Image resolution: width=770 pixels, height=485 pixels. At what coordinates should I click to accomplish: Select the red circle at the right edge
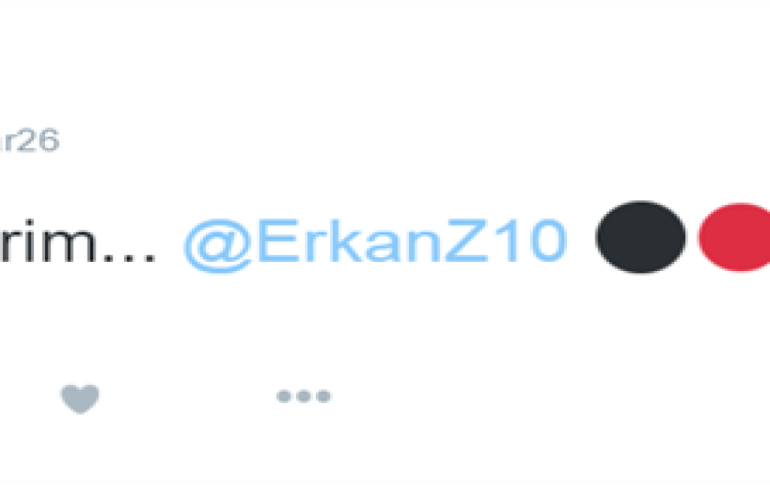click(x=734, y=237)
